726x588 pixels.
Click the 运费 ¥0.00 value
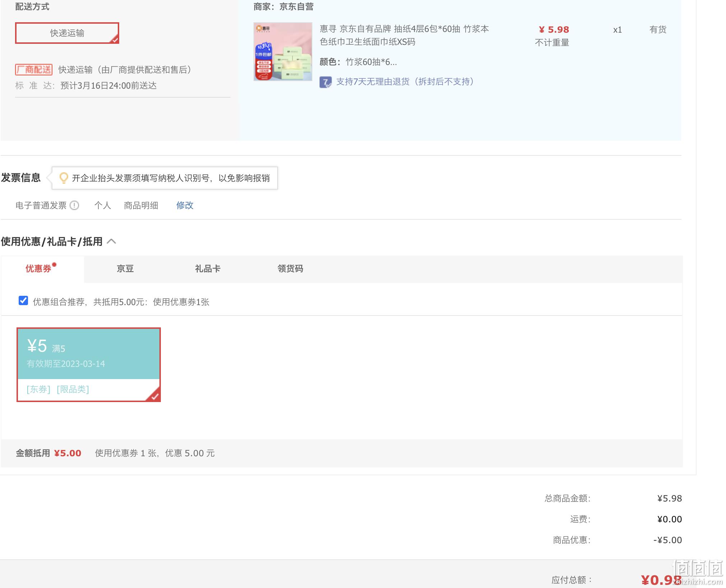pyautogui.click(x=670, y=519)
